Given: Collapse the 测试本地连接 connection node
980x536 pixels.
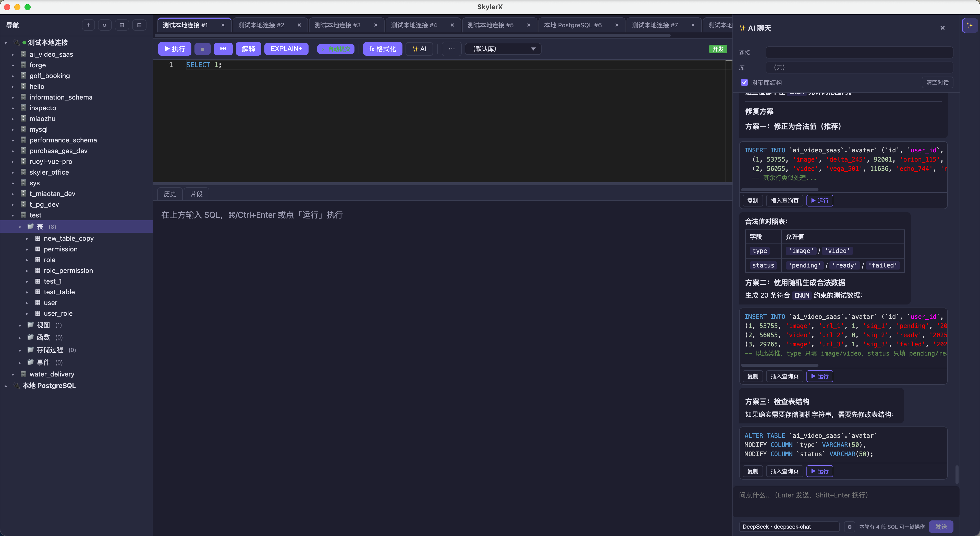Looking at the screenshot, I should click(6, 43).
